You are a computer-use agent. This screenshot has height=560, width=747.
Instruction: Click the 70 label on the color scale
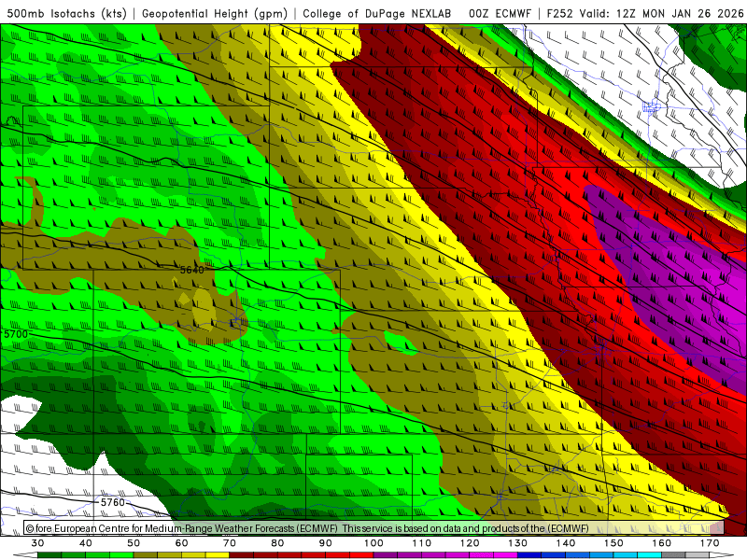(230, 543)
